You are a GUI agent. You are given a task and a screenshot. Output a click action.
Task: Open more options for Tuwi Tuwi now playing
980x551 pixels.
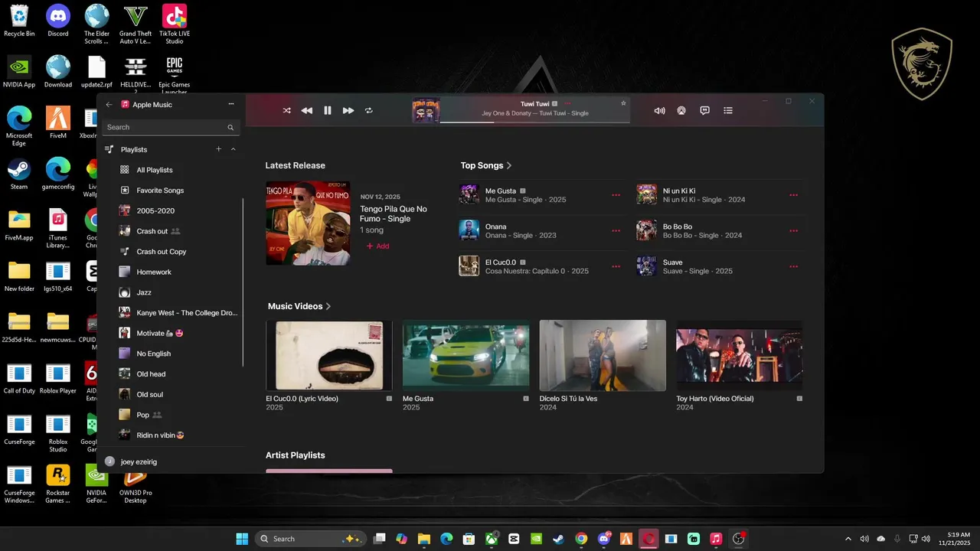tap(567, 103)
